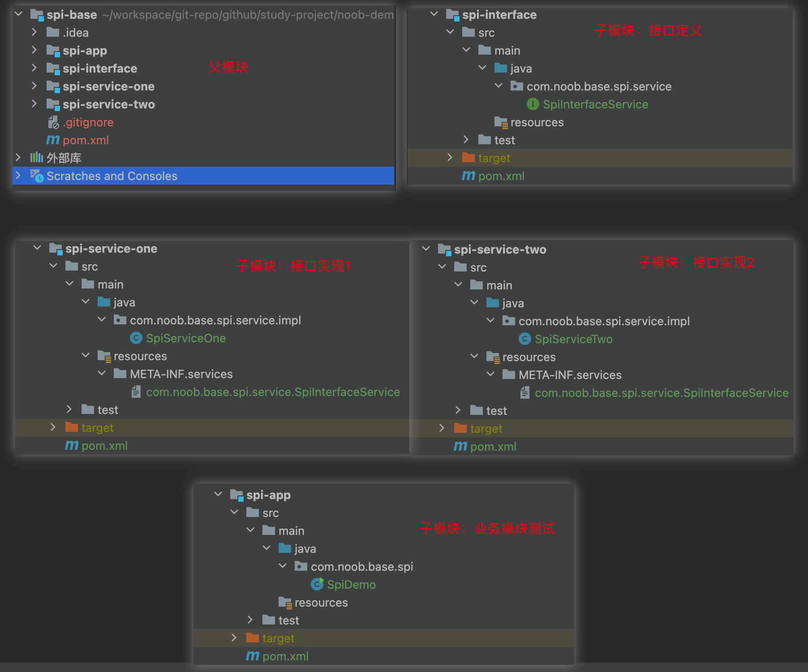Screen dimensions: 808x672
Task: Open services file text in spi-service-two
Action: click(662, 393)
